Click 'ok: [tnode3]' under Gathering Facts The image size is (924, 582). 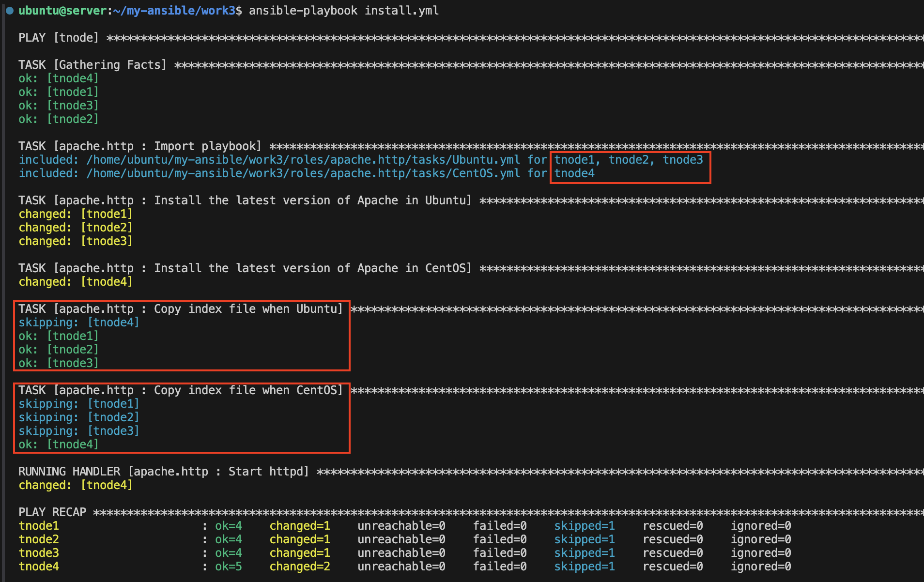[59, 106]
